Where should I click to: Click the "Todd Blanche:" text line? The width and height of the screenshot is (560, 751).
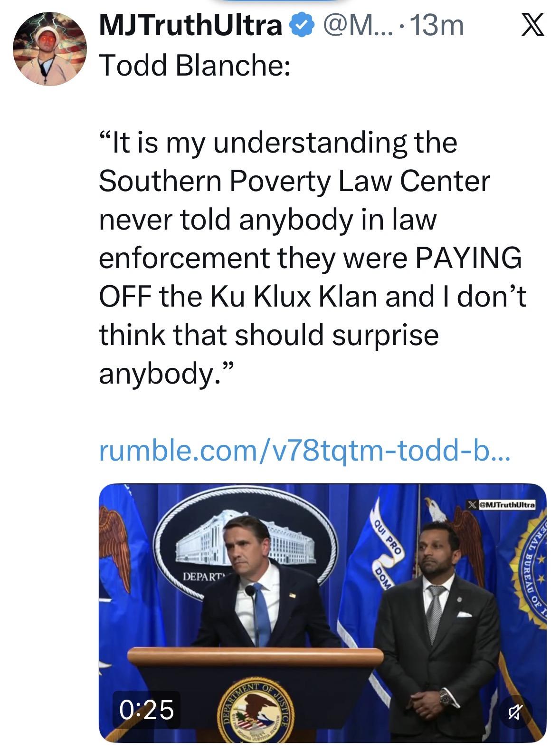coord(195,65)
